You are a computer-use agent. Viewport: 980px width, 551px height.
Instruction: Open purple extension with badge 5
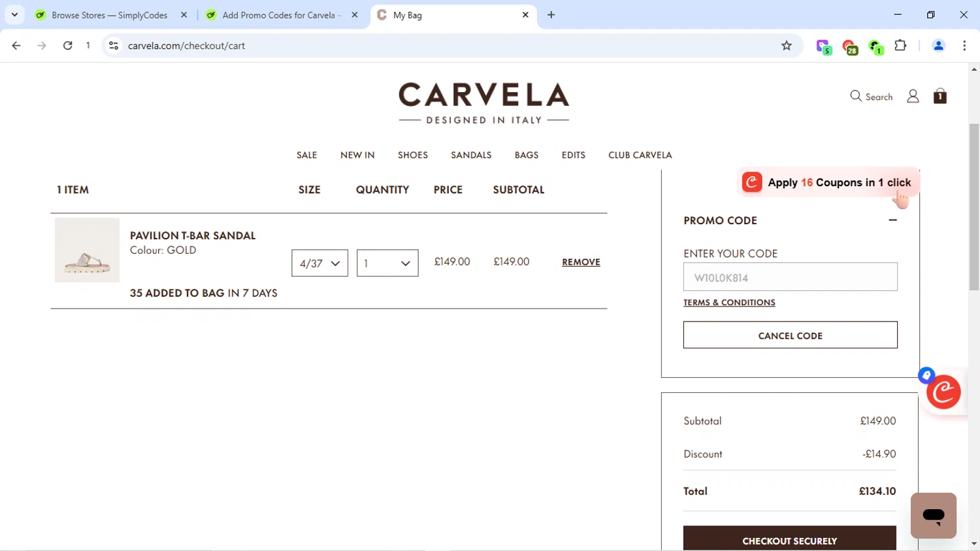[823, 46]
